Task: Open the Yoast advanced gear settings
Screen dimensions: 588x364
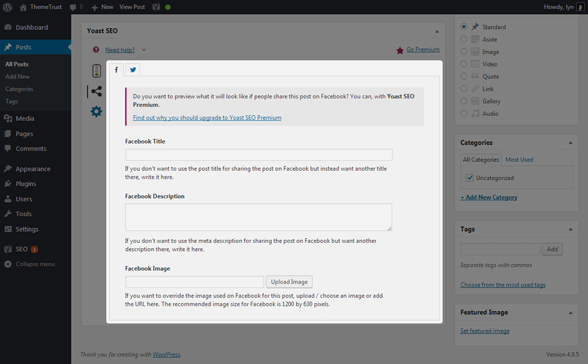Action: (96, 111)
